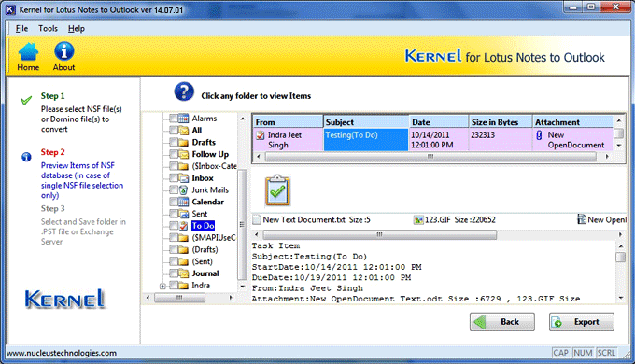635x364 pixels.
Task: Open the Tools menu
Action: [48, 28]
